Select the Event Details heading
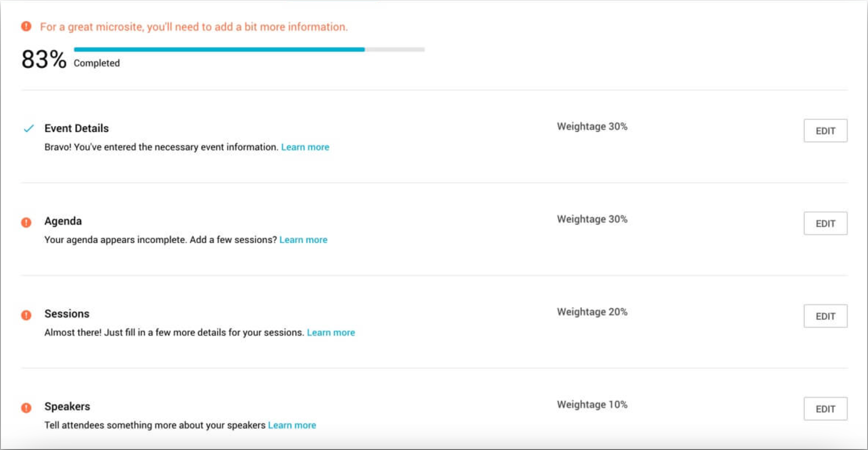This screenshot has height=450, width=868. click(76, 128)
